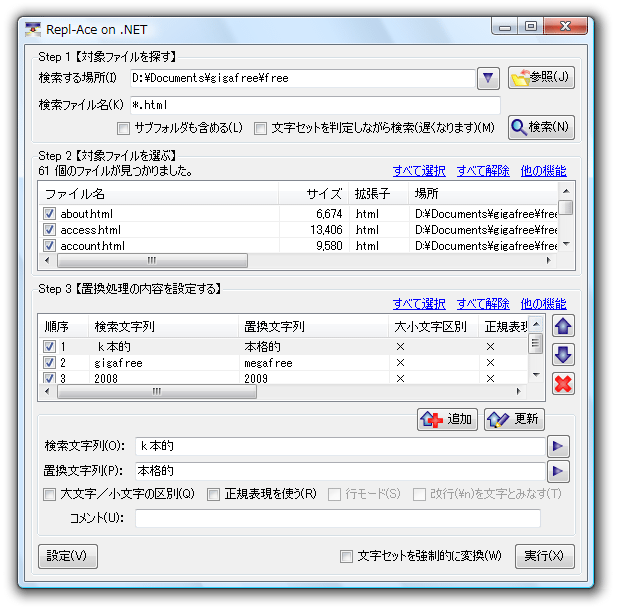Uncheck rule 3 2008 checkbox

[x=49, y=378]
